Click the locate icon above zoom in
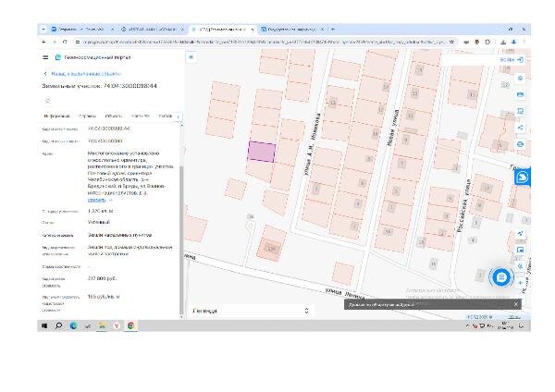The image size is (555, 392). (x=520, y=266)
